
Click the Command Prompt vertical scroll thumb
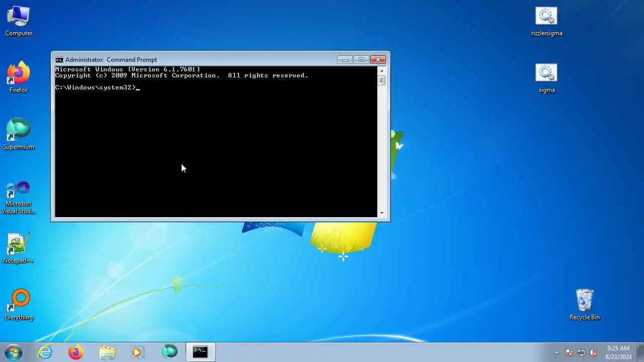pos(382,80)
